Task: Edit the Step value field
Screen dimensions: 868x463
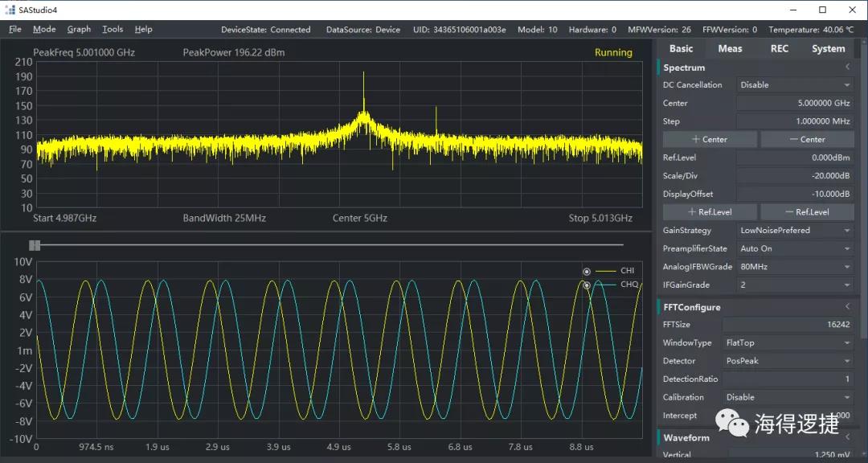Action: (795, 121)
